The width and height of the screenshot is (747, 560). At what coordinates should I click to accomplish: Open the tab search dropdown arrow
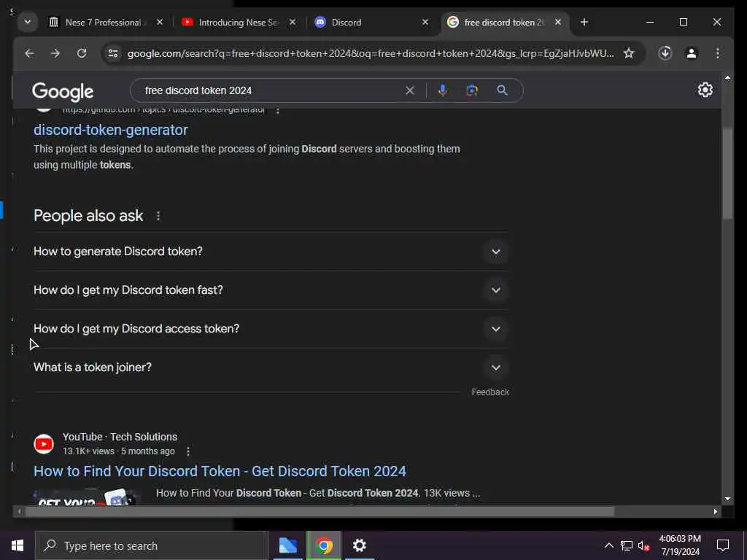click(x=28, y=22)
